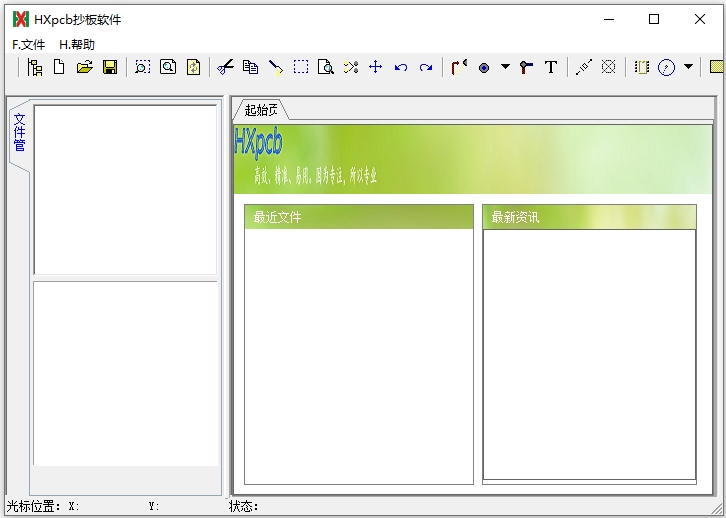Click the diagonal line measure tool
Screen dimensions: 726x518
coord(584,68)
